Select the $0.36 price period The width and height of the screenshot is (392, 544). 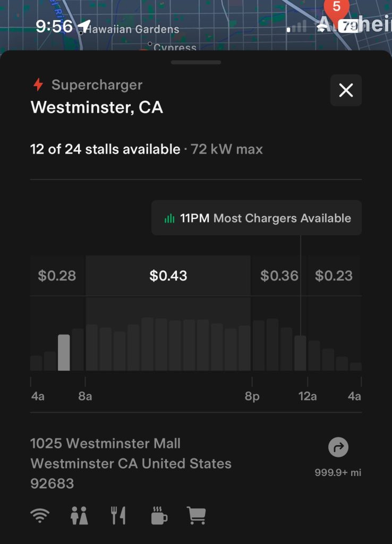pyautogui.click(x=279, y=276)
